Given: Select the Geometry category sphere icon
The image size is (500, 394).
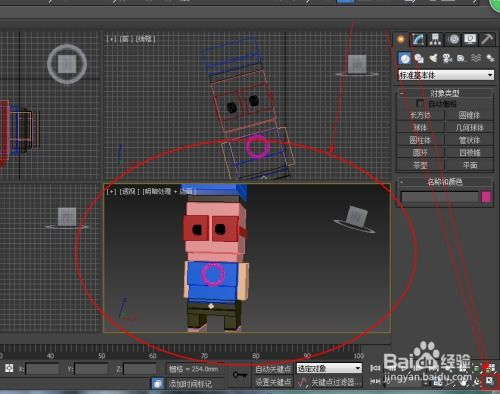Looking at the screenshot, I should (405, 59).
